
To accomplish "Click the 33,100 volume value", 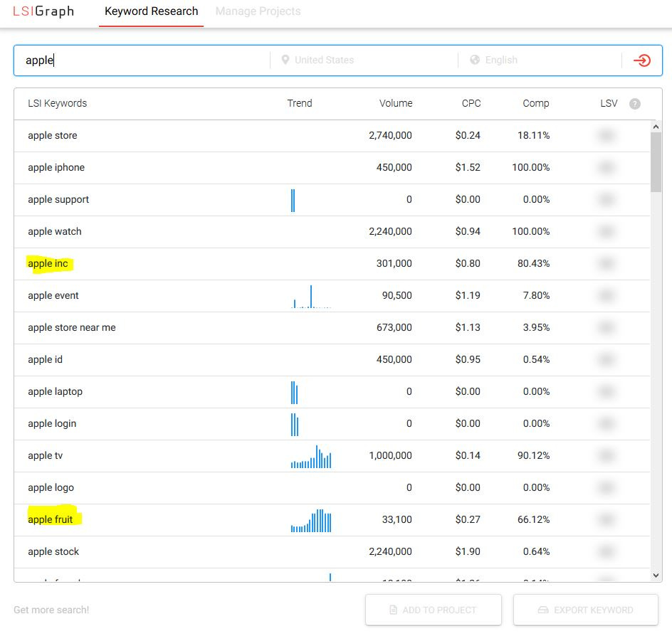I will click(397, 519).
